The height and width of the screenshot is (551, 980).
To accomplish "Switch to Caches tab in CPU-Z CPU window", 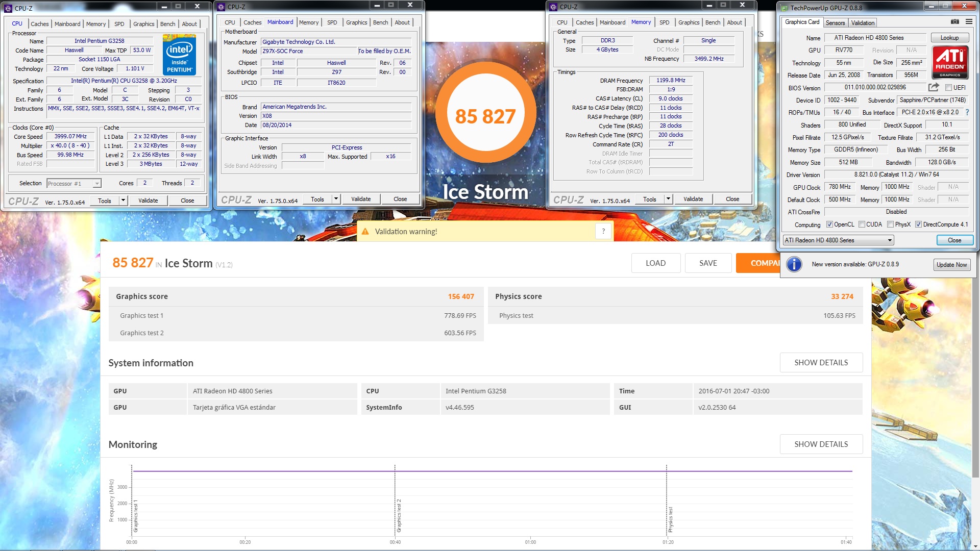I will 40,24.
